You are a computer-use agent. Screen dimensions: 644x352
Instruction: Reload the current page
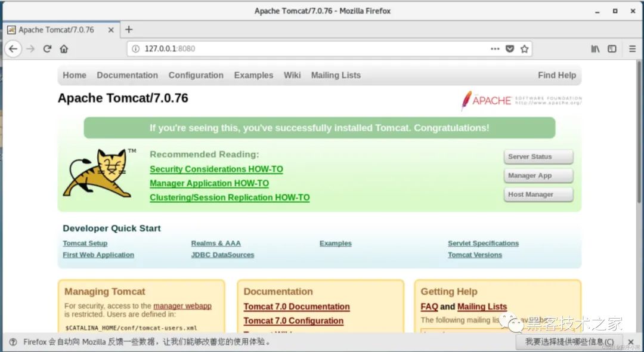[x=47, y=49]
